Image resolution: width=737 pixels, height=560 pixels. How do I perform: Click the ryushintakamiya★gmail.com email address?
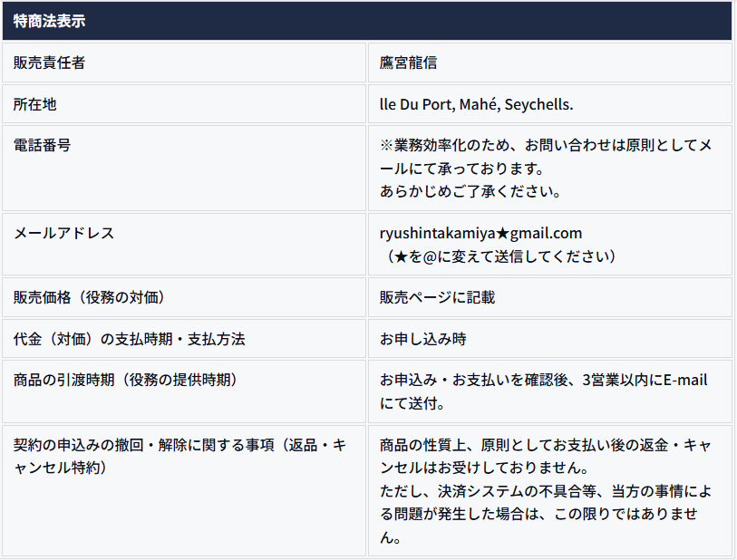coord(480,233)
